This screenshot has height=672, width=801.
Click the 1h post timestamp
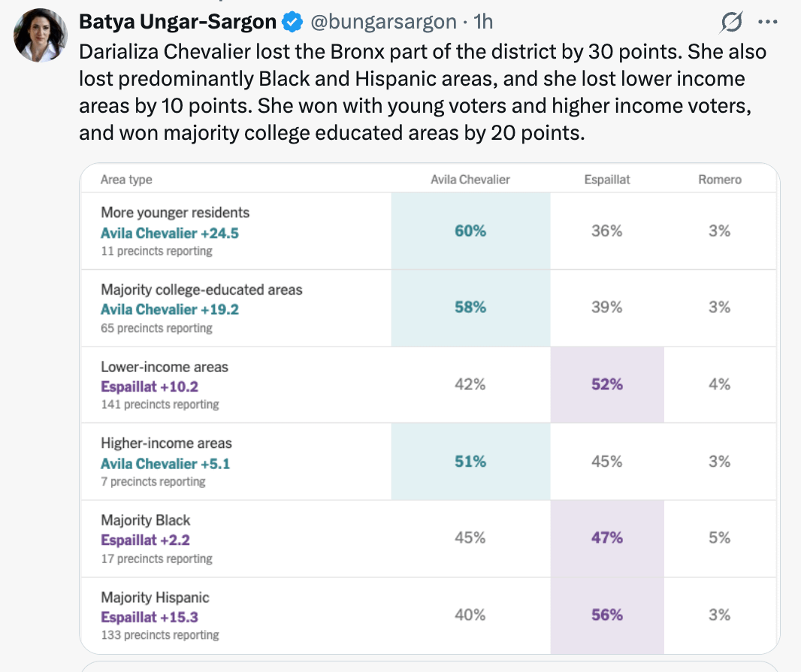(483, 22)
